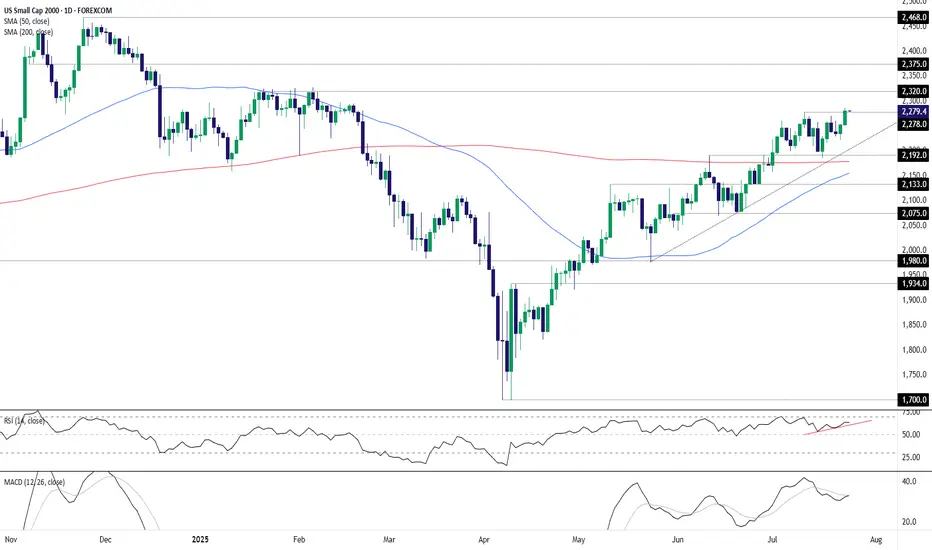Select the 2,133.0 price level label
Viewport: 932px width, 550px height.
[914, 185]
